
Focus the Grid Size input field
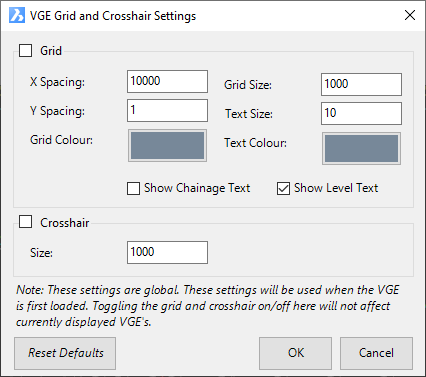click(361, 84)
